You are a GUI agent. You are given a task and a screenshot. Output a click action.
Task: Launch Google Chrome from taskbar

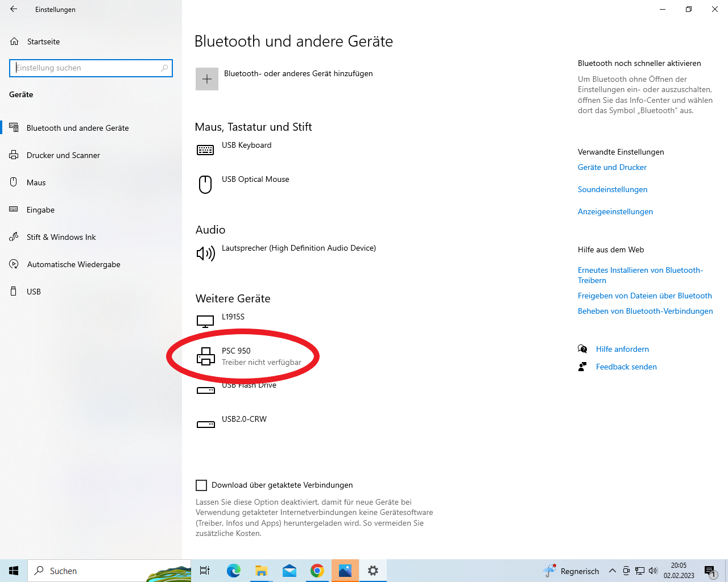click(317, 571)
